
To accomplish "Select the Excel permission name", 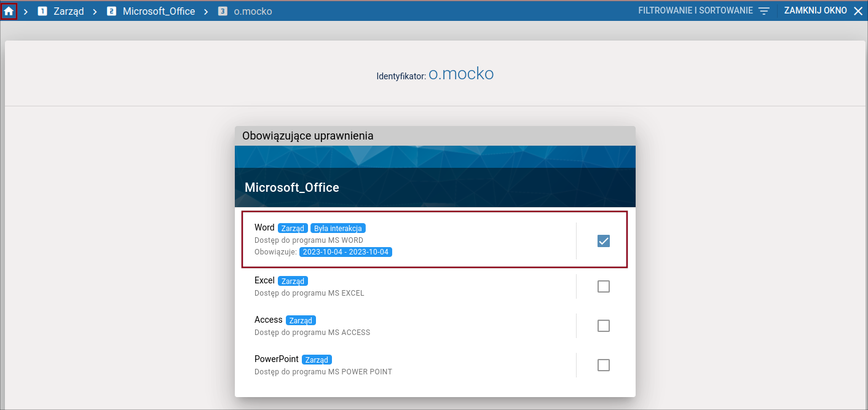I will point(264,280).
